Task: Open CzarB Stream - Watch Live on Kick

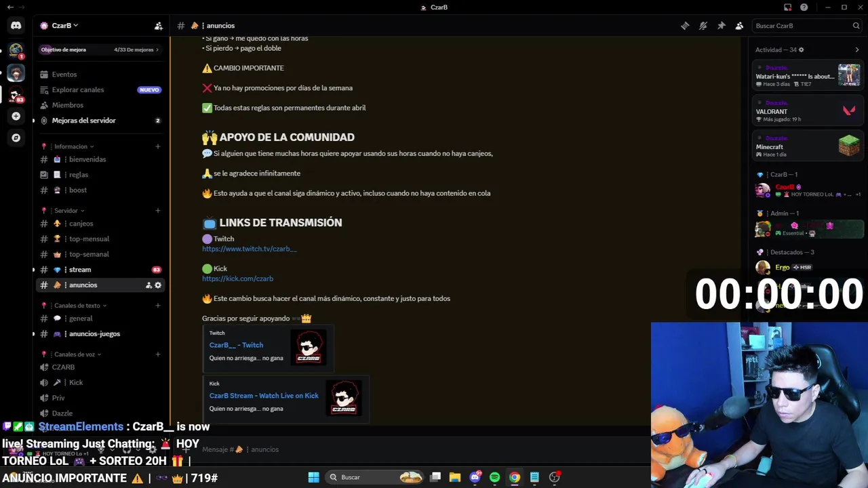Action: [x=264, y=396]
